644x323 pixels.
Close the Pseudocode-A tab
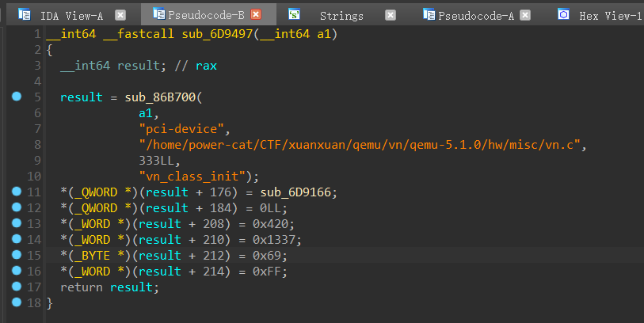[525, 15]
